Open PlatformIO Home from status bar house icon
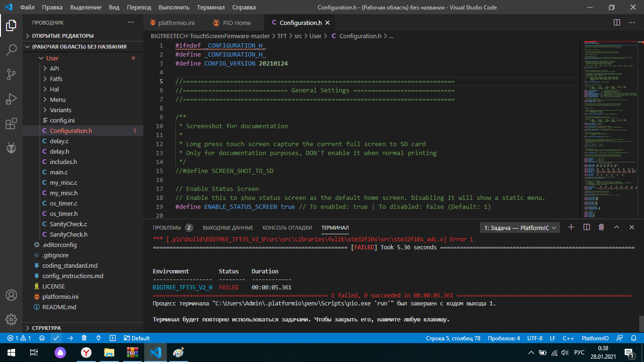This screenshot has width=644, height=362. (42, 338)
